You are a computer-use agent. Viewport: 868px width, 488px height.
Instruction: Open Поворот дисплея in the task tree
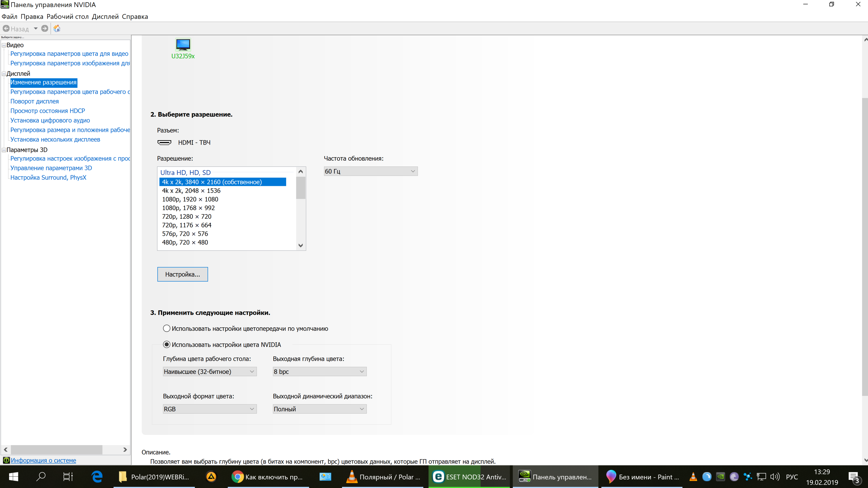point(34,101)
